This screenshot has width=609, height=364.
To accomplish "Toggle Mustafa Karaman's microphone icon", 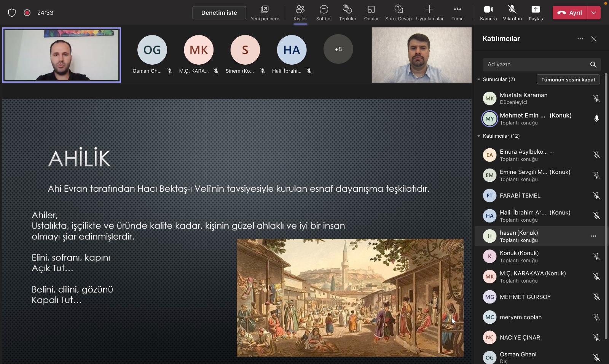I will coord(596,99).
